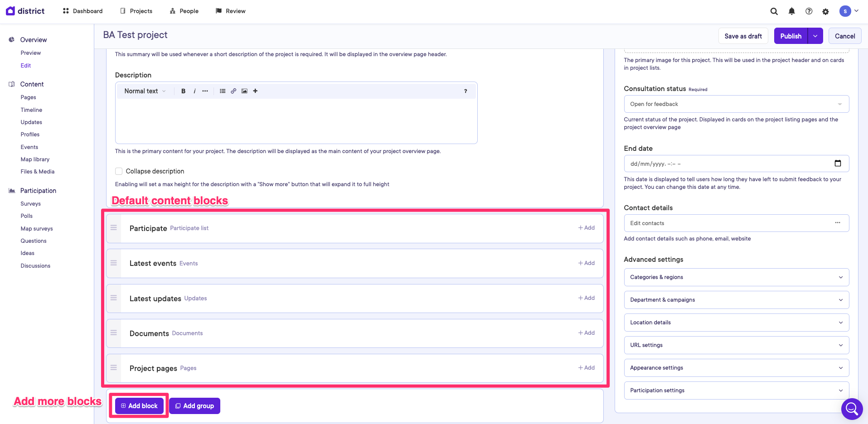Viewport: 868px width, 424px height.
Task: Click the Add block button
Action: coord(139,406)
